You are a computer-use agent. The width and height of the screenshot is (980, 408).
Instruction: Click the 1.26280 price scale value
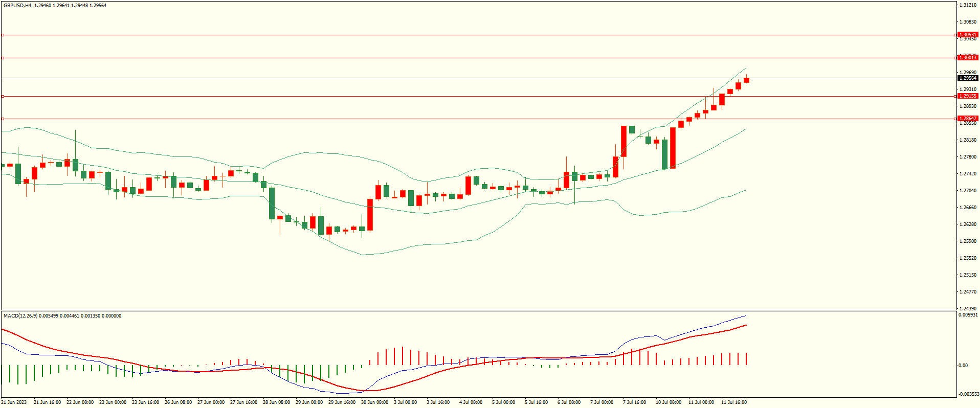pyautogui.click(x=968, y=224)
